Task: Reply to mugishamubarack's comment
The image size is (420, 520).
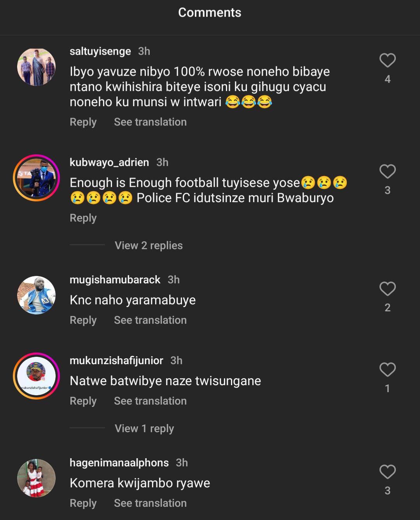Action: [83, 320]
